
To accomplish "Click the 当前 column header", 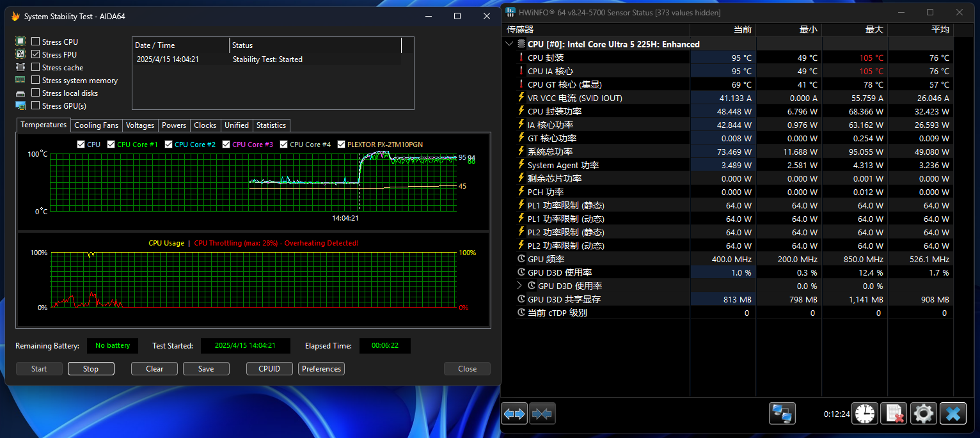I will (723, 30).
